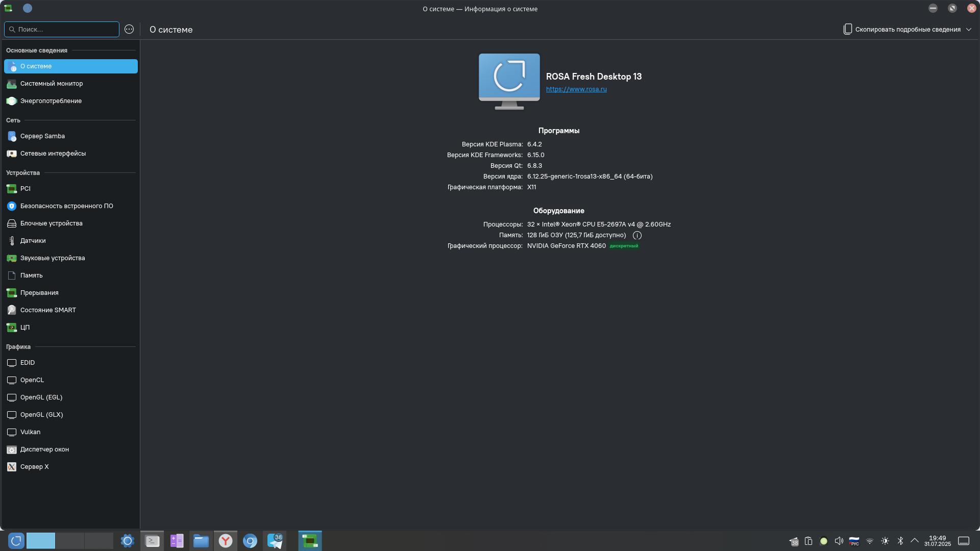980x551 pixels.
Task: Click the memory info circle icon
Action: coord(637,236)
